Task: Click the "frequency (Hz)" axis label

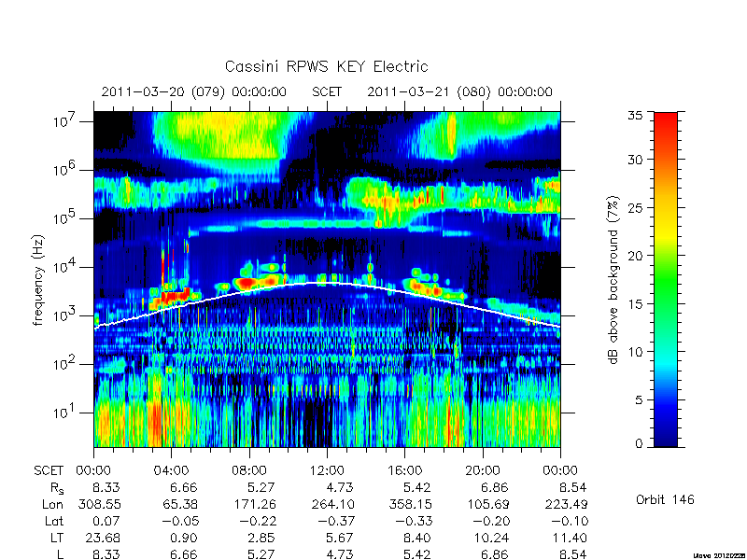Action: coord(38,281)
